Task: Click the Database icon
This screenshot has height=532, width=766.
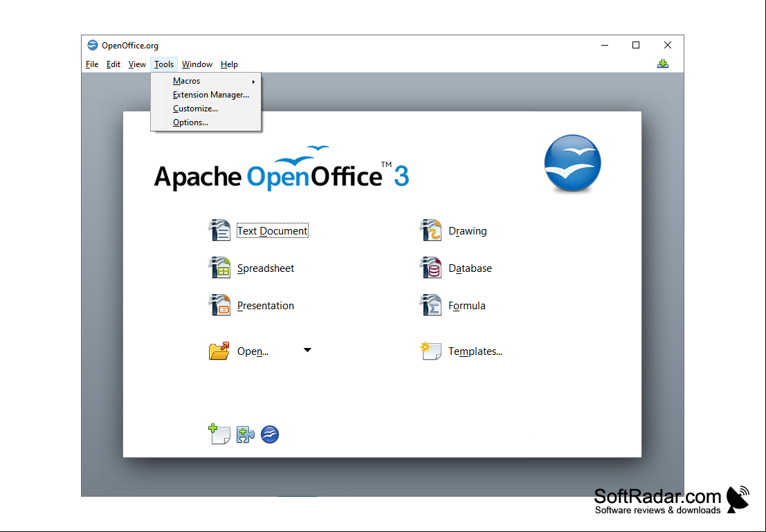Action: click(430, 268)
